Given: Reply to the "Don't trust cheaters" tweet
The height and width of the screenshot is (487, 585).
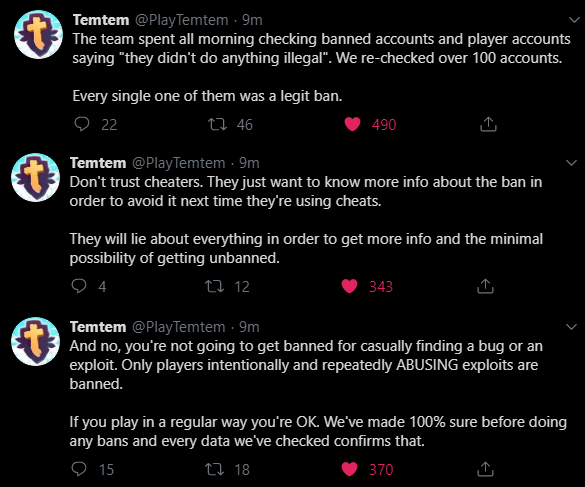Looking at the screenshot, I should pos(79,286).
